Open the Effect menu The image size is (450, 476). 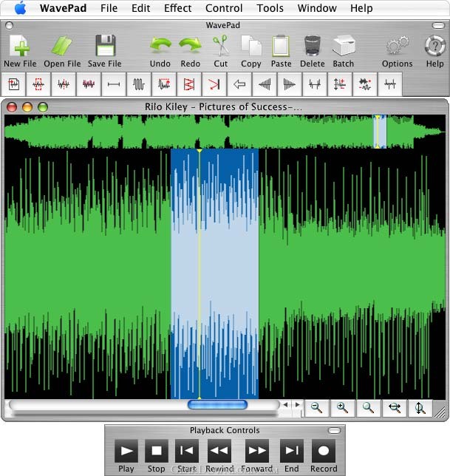tap(178, 8)
